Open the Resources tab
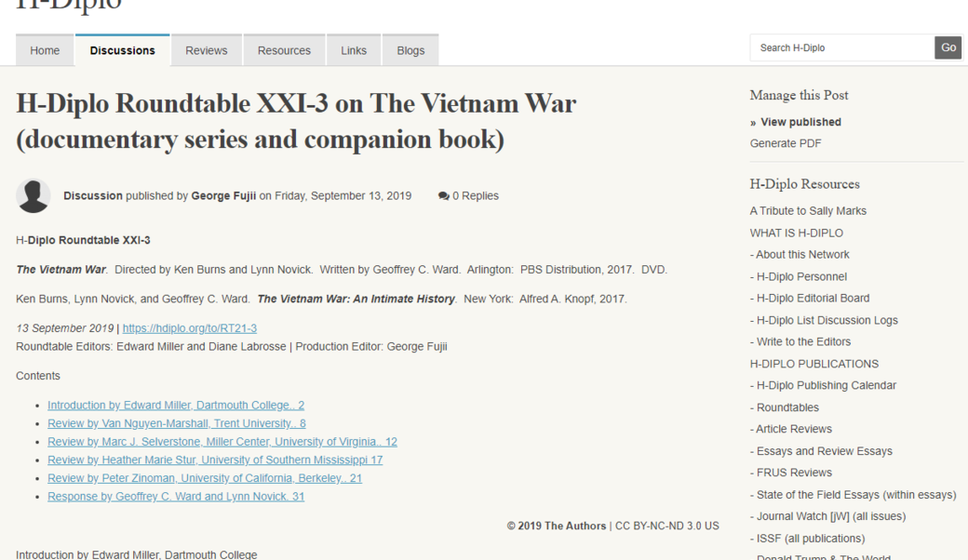The width and height of the screenshot is (968, 560). tap(284, 50)
